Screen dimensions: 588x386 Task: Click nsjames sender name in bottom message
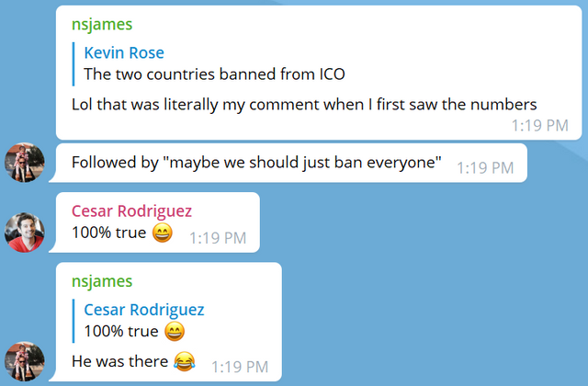click(102, 281)
